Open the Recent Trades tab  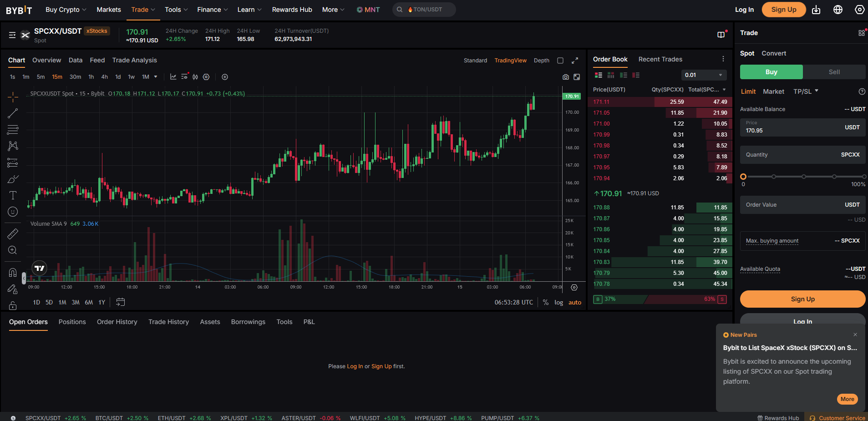660,59
